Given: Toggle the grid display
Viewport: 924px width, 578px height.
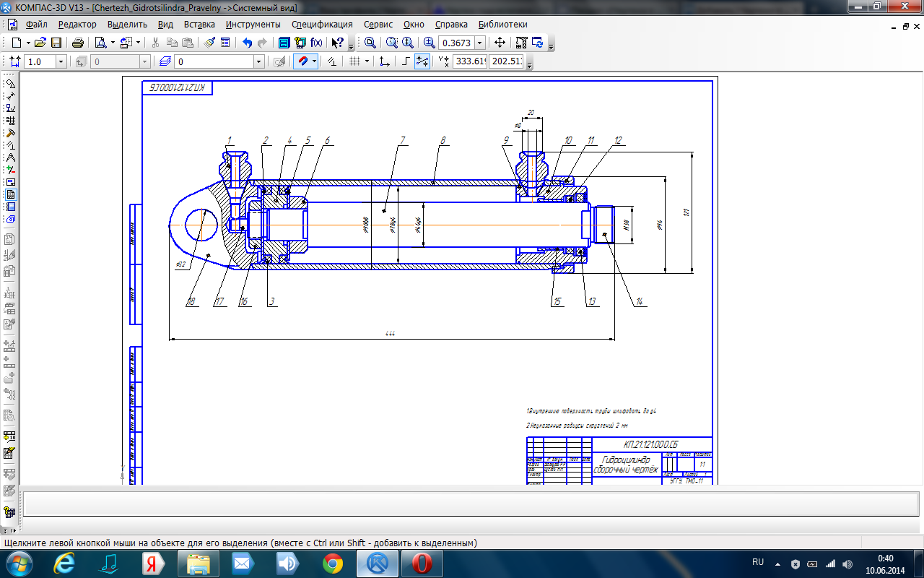Looking at the screenshot, I should 354,61.
